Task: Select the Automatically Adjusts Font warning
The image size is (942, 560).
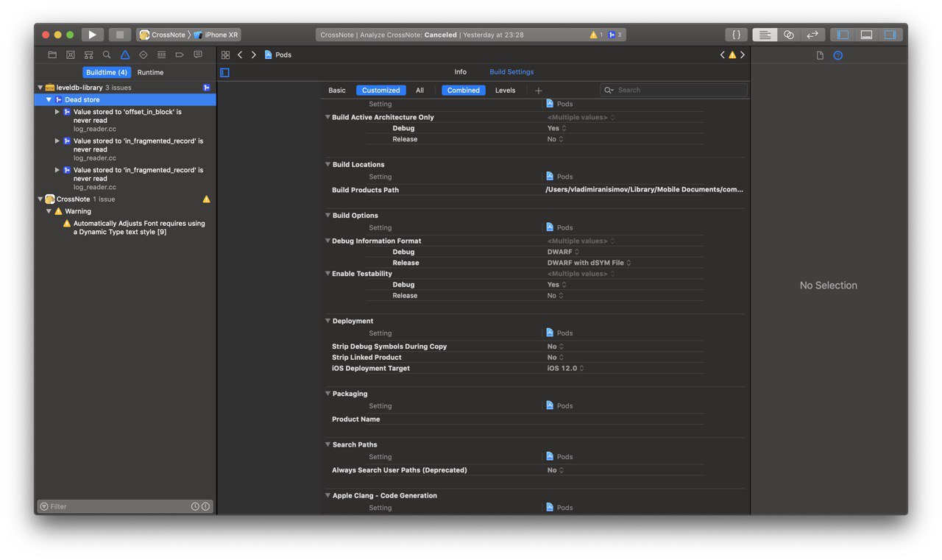Action: 134,227
